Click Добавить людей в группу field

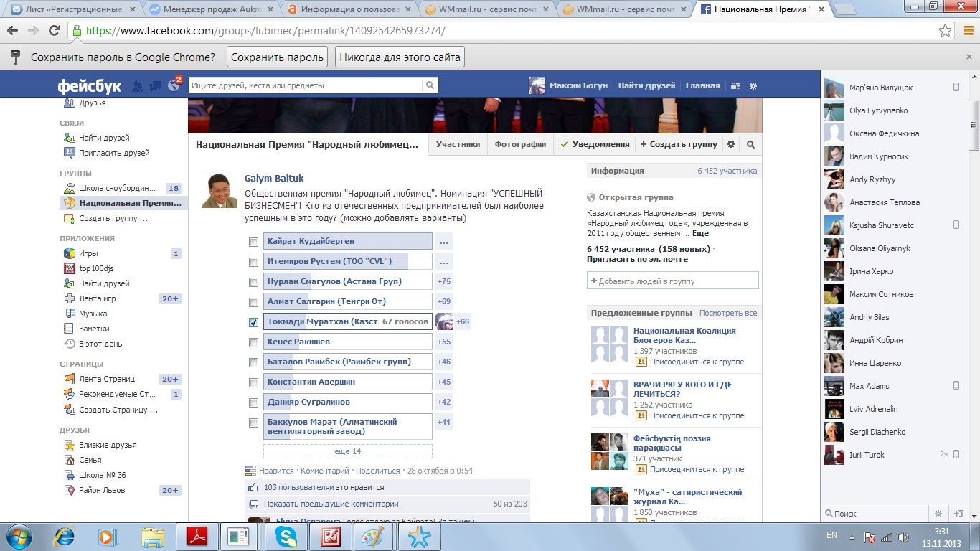pyautogui.click(x=673, y=281)
